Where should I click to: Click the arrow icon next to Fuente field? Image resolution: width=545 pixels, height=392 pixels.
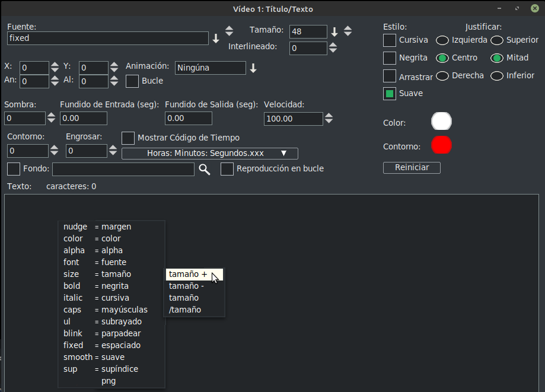(216, 39)
